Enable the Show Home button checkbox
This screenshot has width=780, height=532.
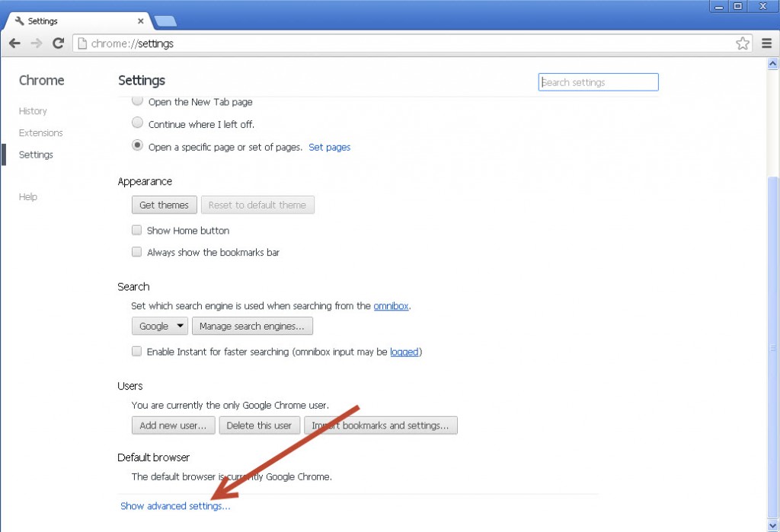click(x=136, y=230)
